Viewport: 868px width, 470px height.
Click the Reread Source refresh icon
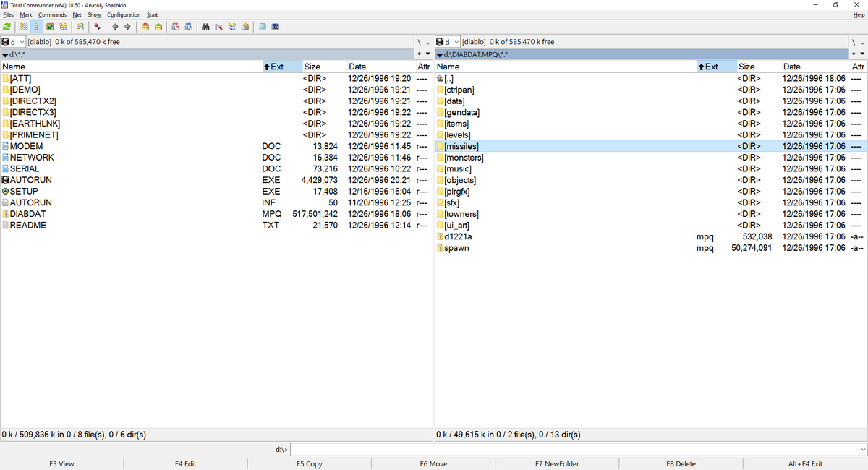[x=7, y=27]
